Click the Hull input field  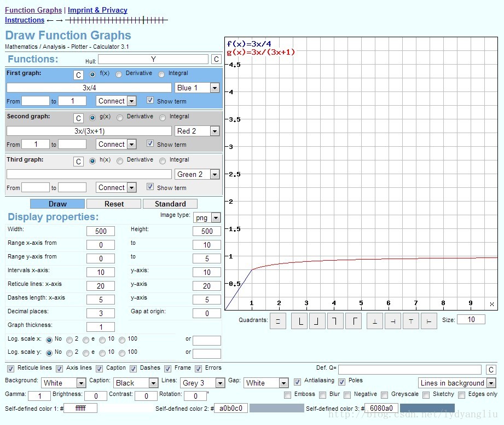153,59
